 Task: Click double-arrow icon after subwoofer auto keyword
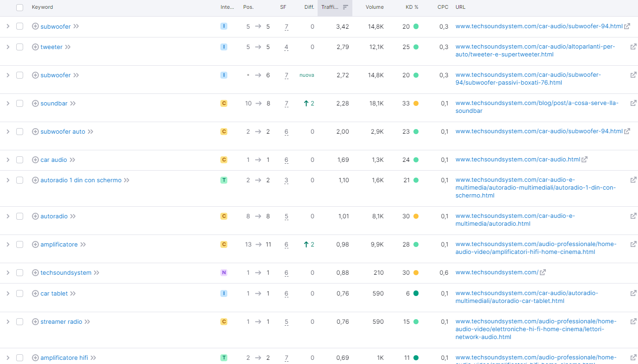[x=91, y=131]
